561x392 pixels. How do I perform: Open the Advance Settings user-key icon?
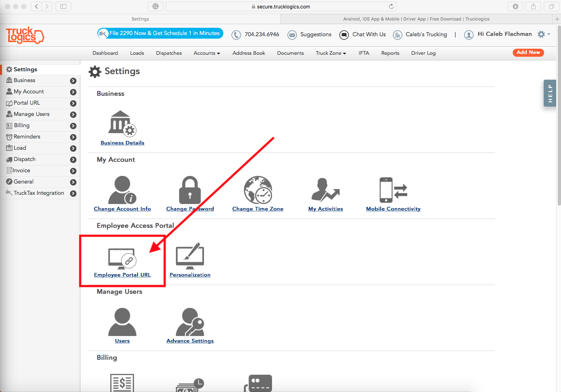click(x=190, y=322)
